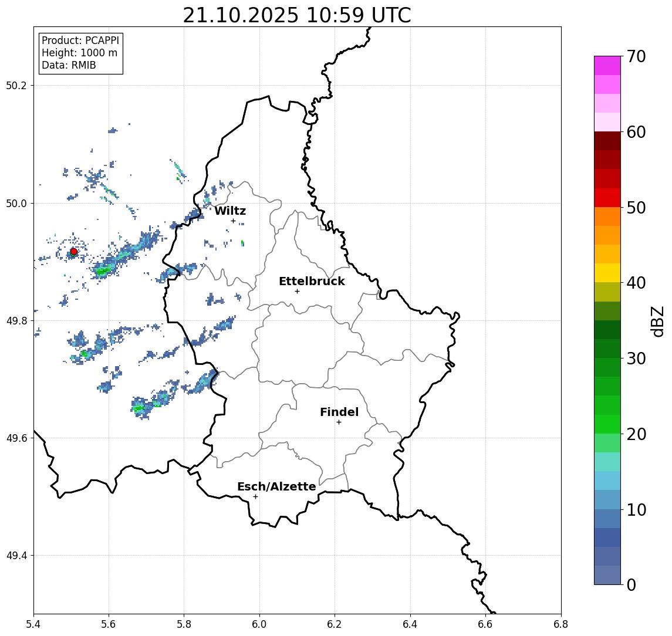The height and width of the screenshot is (636, 672).
Task: Click the longitude axis label 5.6
Action: pyautogui.click(x=109, y=624)
